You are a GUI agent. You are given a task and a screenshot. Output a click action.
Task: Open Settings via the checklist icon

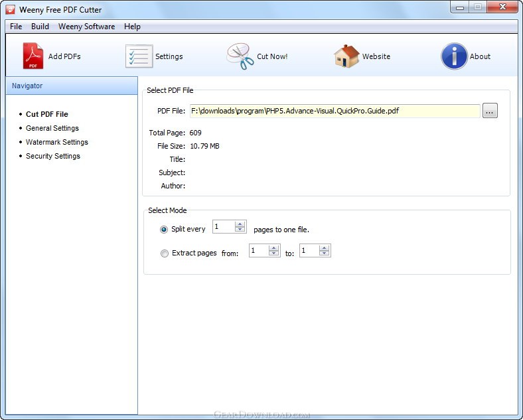139,56
